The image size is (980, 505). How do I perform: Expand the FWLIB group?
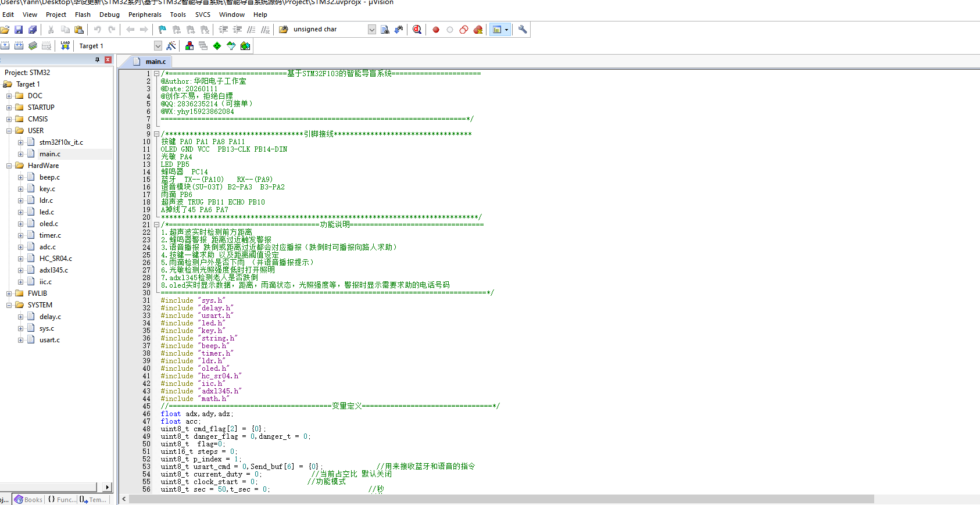tap(9, 293)
